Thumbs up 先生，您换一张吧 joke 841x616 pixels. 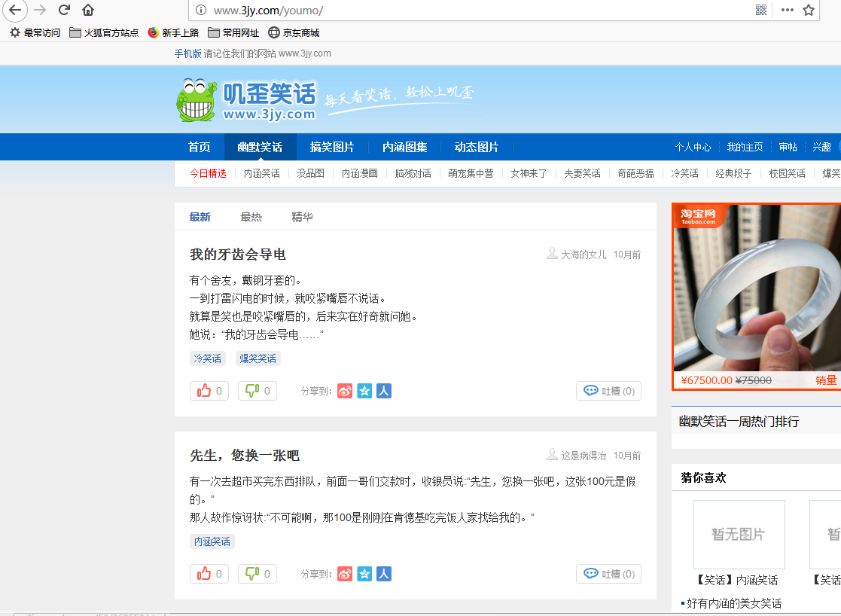[x=209, y=574]
